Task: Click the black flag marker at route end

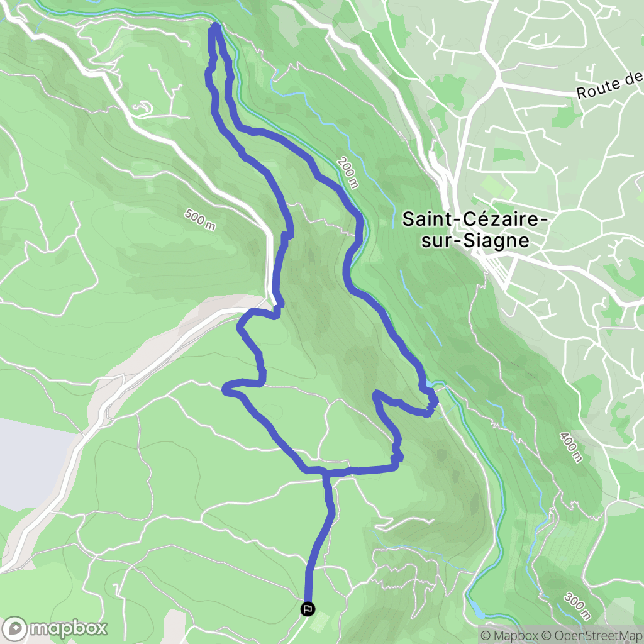Action: (x=308, y=609)
